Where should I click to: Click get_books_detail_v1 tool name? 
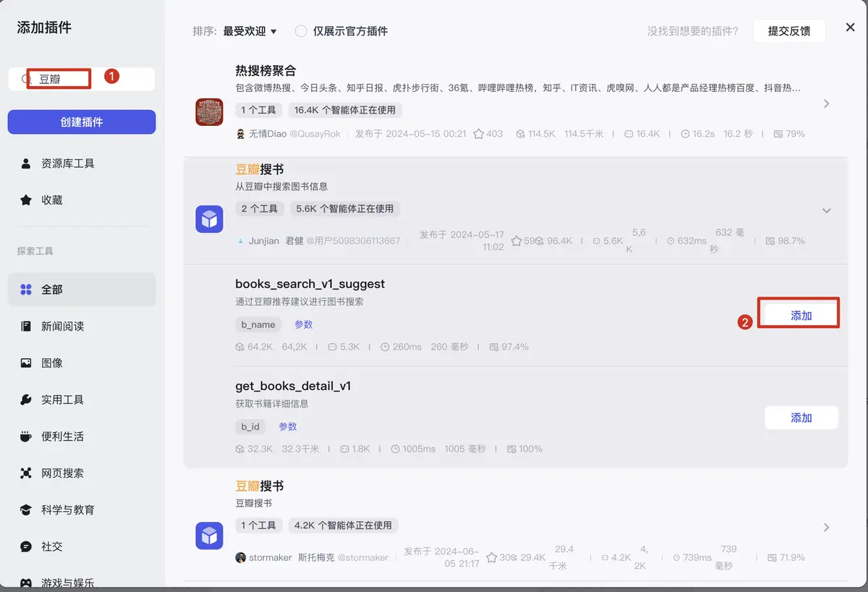pos(293,386)
